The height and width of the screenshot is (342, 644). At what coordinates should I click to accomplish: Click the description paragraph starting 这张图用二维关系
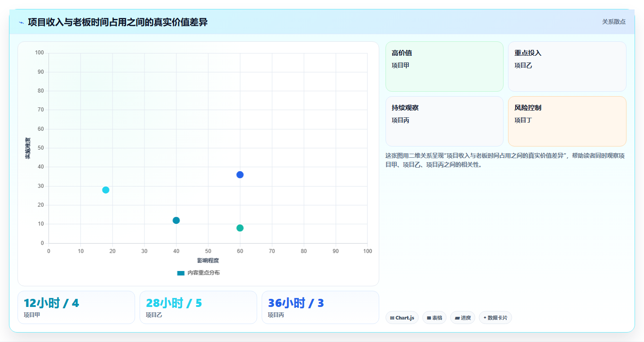pos(505,160)
